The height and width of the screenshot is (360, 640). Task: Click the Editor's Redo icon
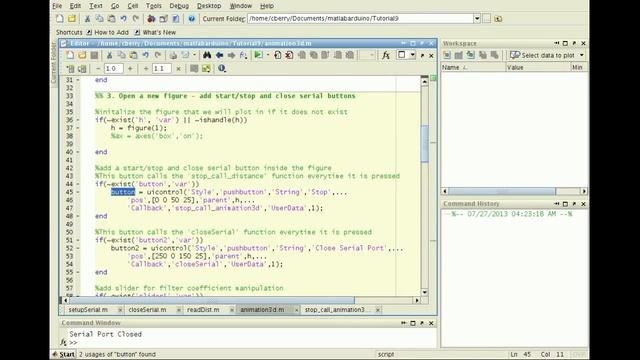158,55
